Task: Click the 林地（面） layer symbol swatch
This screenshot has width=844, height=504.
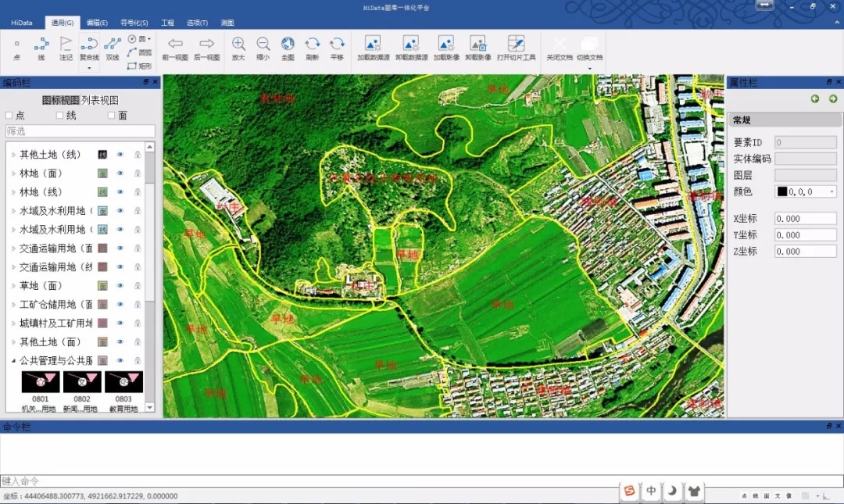Action: click(102, 173)
